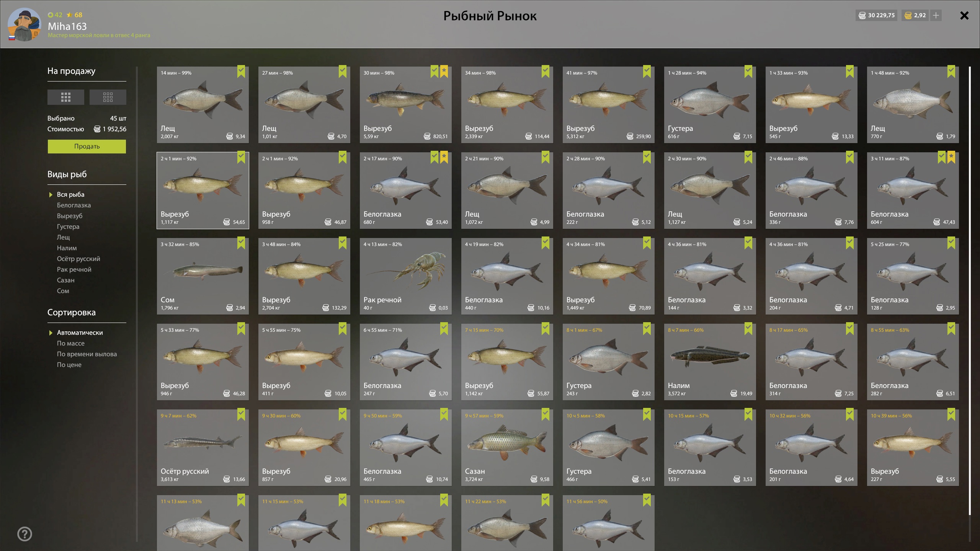Uncheck selection flag on Налим 3,572 кг
This screenshot has width=980, height=551.
(x=748, y=328)
